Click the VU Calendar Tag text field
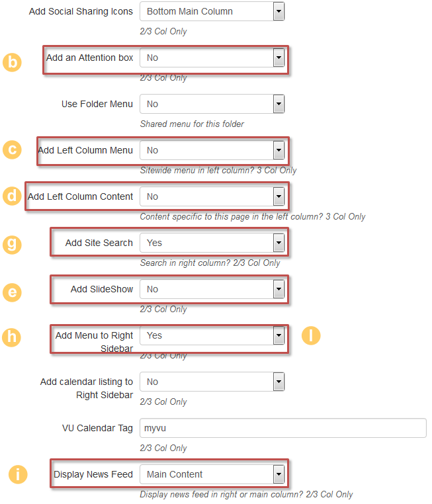This screenshot has width=432, height=504. coord(282,428)
